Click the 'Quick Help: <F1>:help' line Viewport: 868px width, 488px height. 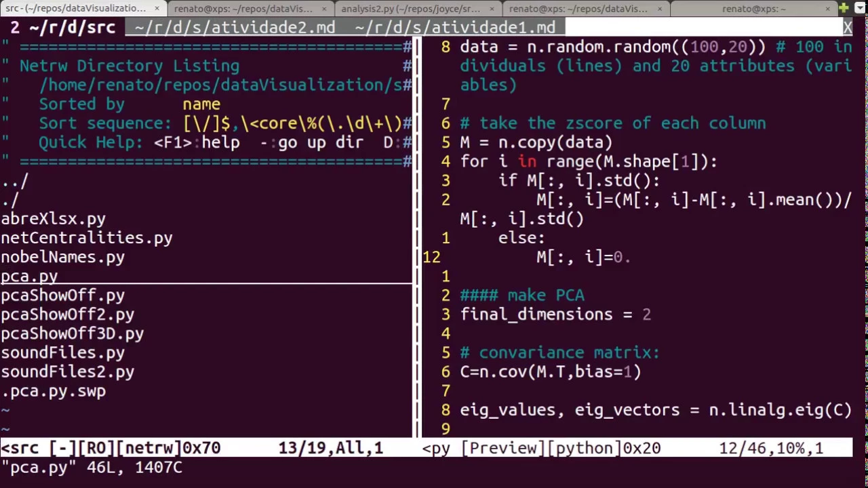coord(225,142)
